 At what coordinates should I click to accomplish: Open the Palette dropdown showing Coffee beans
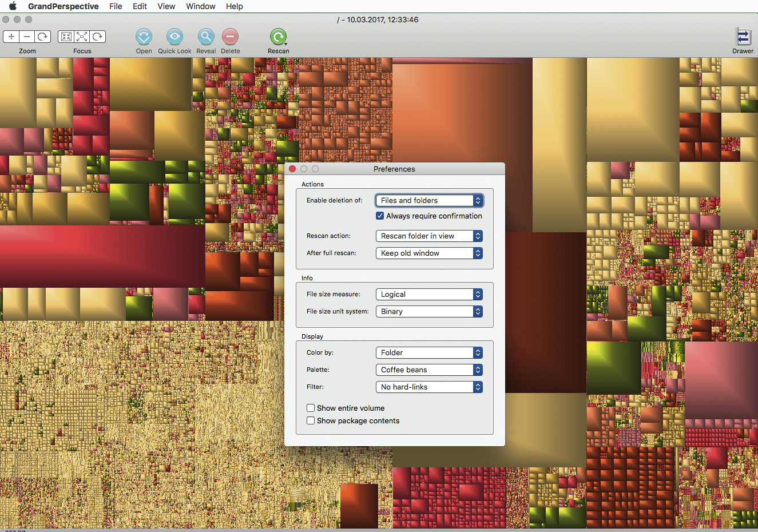(x=429, y=370)
